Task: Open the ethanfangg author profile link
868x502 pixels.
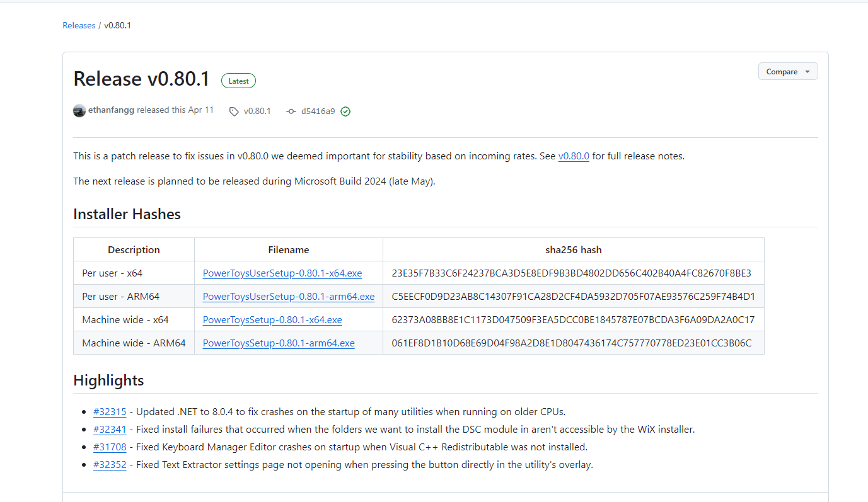Action: coord(111,110)
